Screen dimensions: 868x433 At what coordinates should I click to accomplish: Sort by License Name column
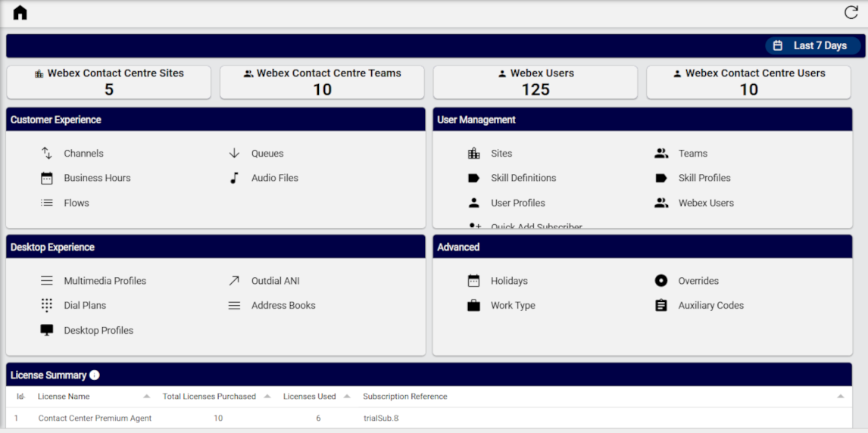[x=64, y=397]
